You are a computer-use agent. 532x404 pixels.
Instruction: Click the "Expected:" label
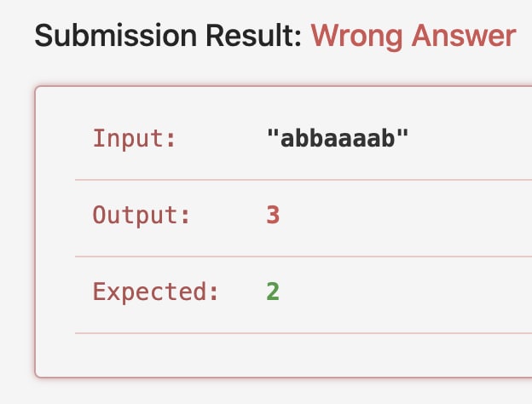[155, 291]
